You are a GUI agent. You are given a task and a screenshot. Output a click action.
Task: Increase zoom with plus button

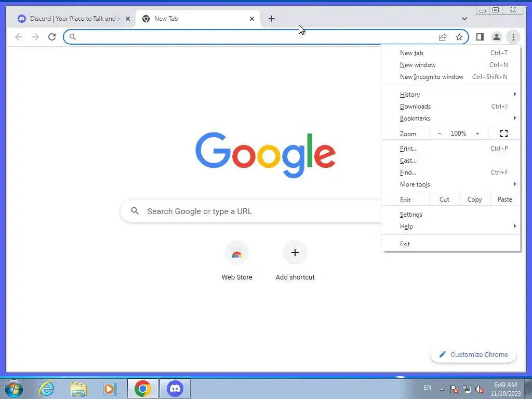pos(477,134)
